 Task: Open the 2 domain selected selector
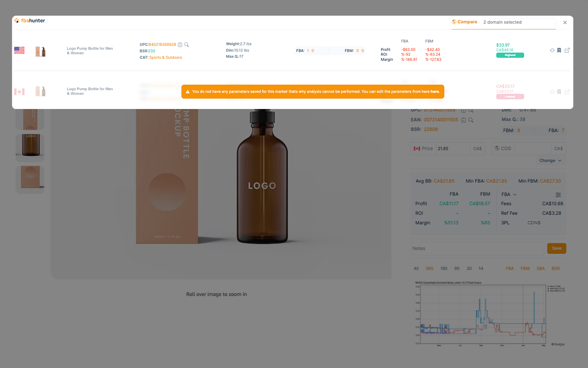(x=518, y=22)
